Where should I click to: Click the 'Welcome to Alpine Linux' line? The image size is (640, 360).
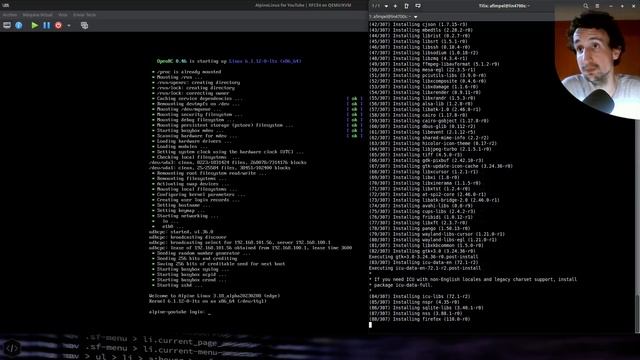(x=214, y=296)
